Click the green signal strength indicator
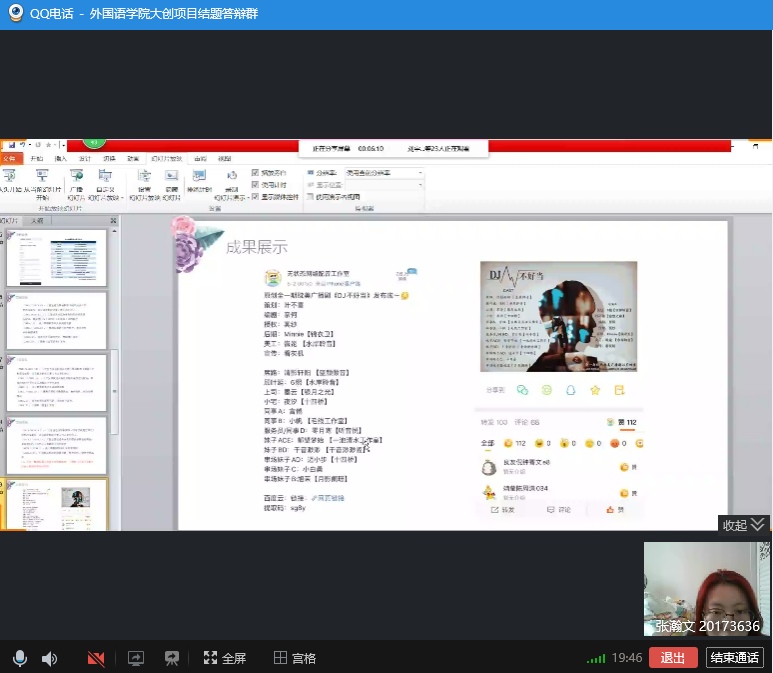This screenshot has height=673, width=773. (596, 659)
